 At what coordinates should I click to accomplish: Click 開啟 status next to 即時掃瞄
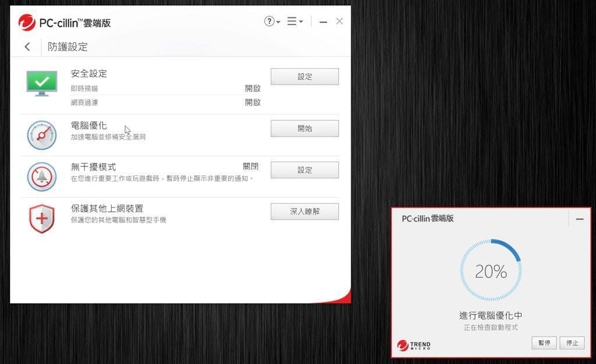coord(253,88)
